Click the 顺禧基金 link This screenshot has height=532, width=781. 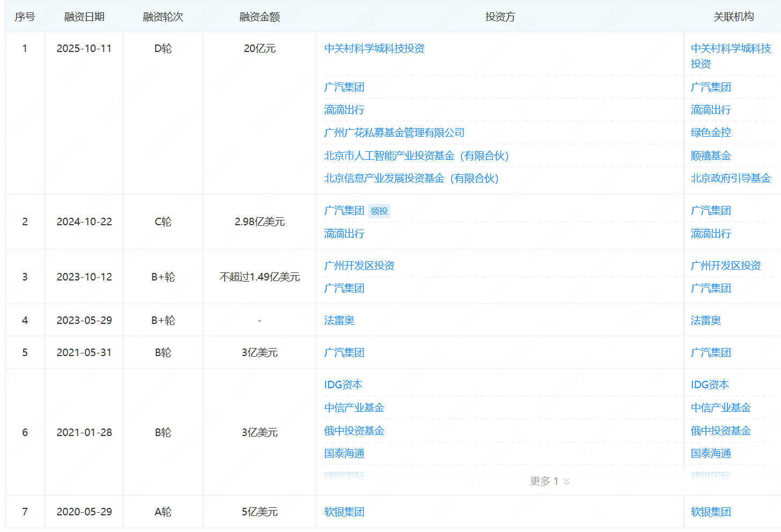pos(710,156)
